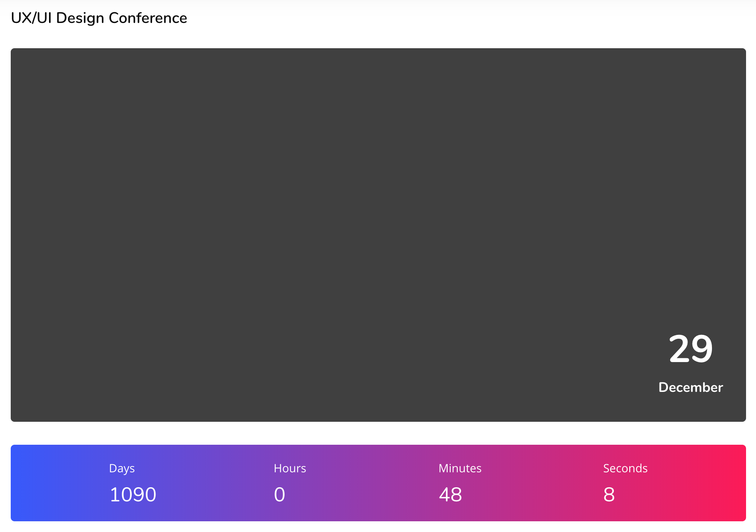
Task: Click the Seconds label in countdown
Action: coord(625,468)
